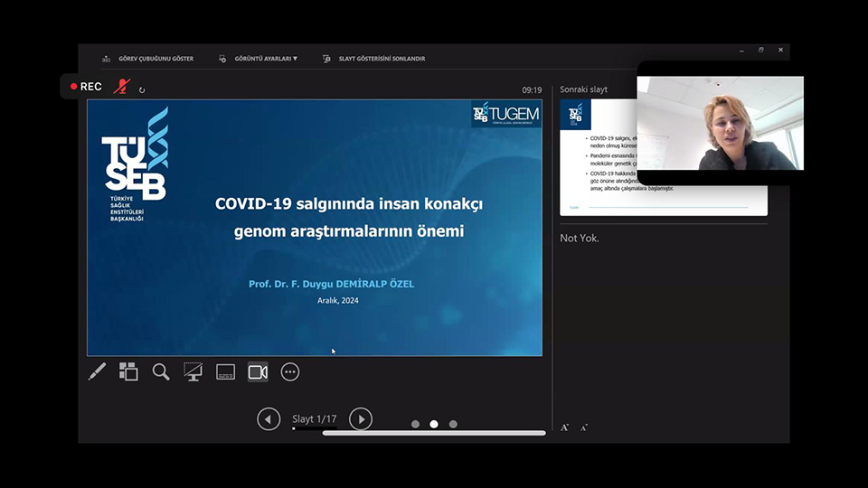Click the speaker's webcam video overlay
868x488 pixels.
pos(720,123)
